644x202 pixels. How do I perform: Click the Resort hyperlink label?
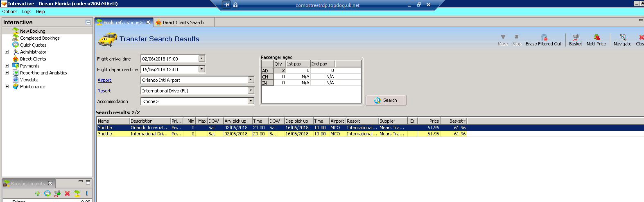coord(104,91)
